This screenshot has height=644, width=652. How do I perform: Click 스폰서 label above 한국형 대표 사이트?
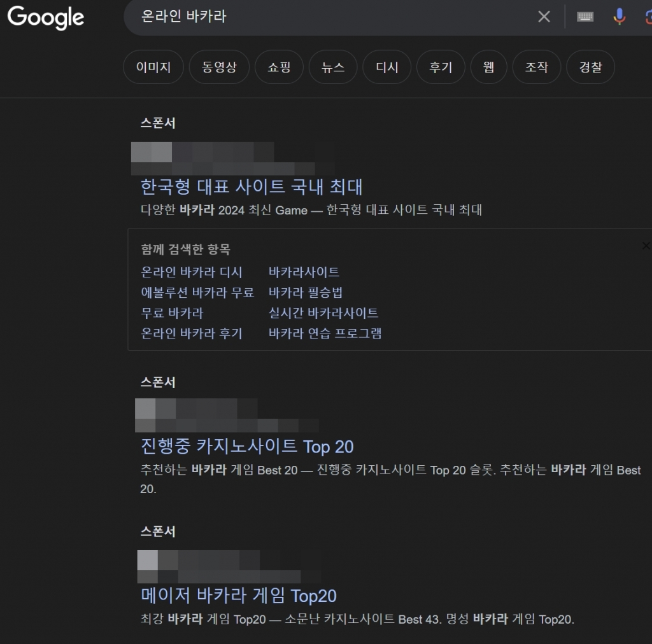point(158,123)
